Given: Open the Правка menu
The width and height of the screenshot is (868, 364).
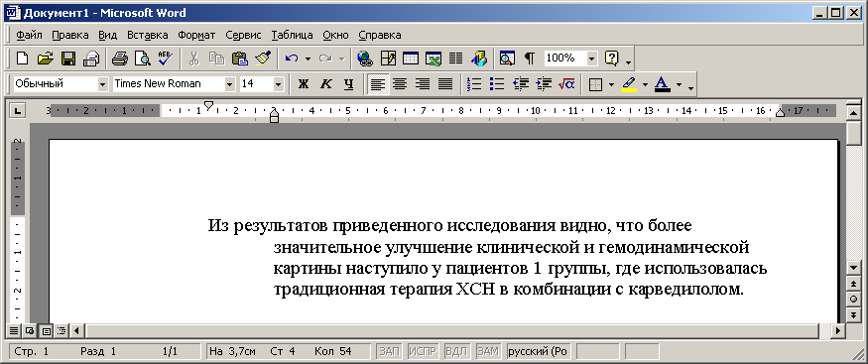Looking at the screenshot, I should pos(70,35).
